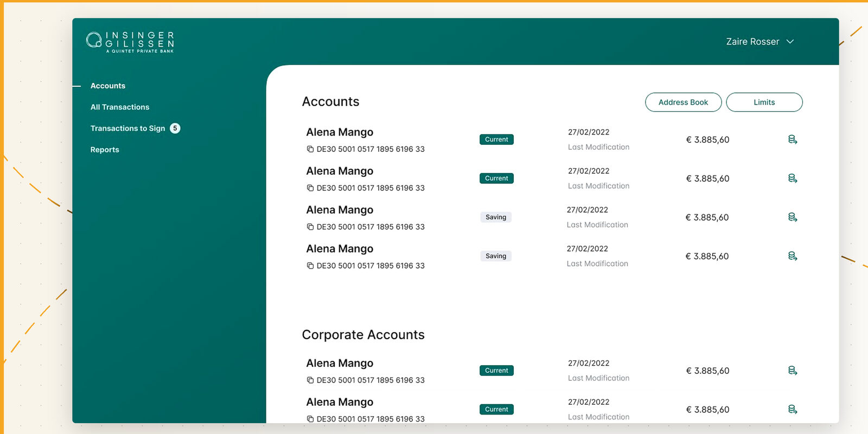Select the second Corporate Accounts Alena Mango name
This screenshot has height=434, width=868.
coord(340,402)
